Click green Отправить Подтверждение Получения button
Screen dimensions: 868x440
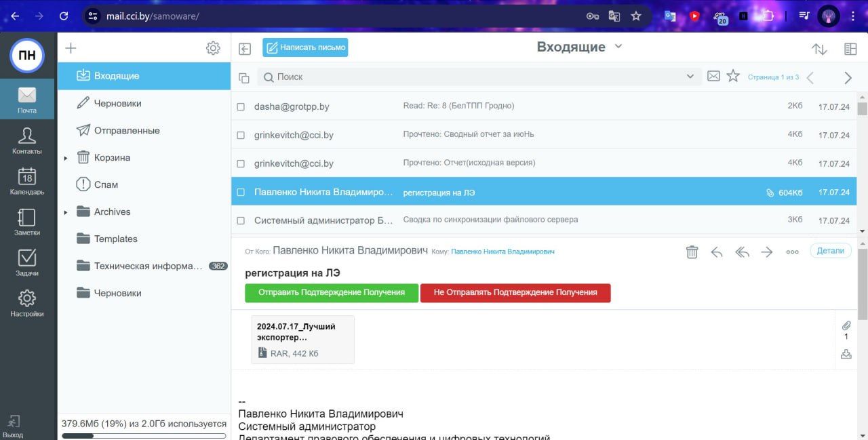[331, 293]
